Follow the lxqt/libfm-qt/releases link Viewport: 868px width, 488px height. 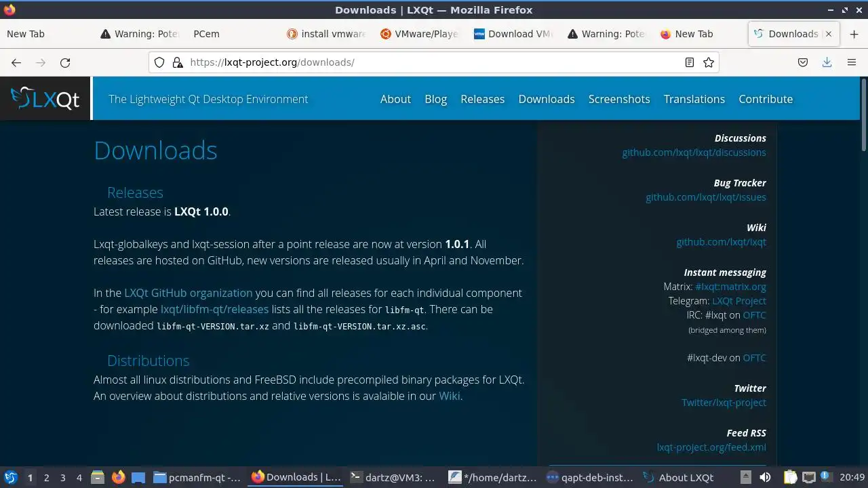214,309
